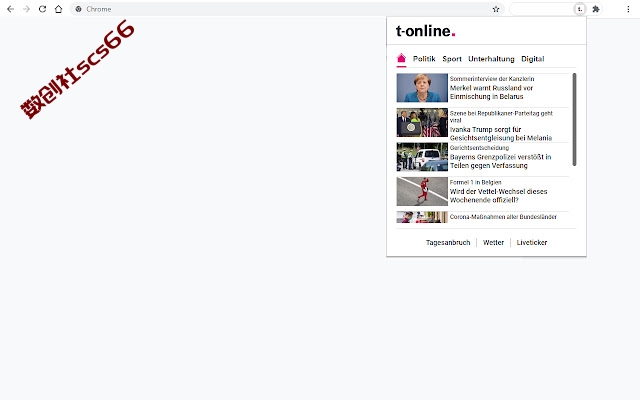Screen dimensions: 640x400
Task: Click 'Szene bei Republikaner-Parteitag' kicker text
Action: point(501,117)
